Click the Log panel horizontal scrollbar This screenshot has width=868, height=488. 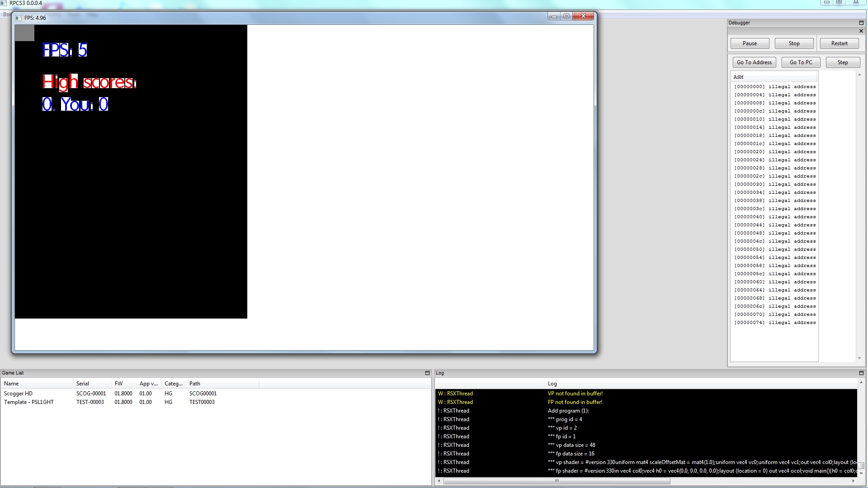pyautogui.click(x=557, y=481)
